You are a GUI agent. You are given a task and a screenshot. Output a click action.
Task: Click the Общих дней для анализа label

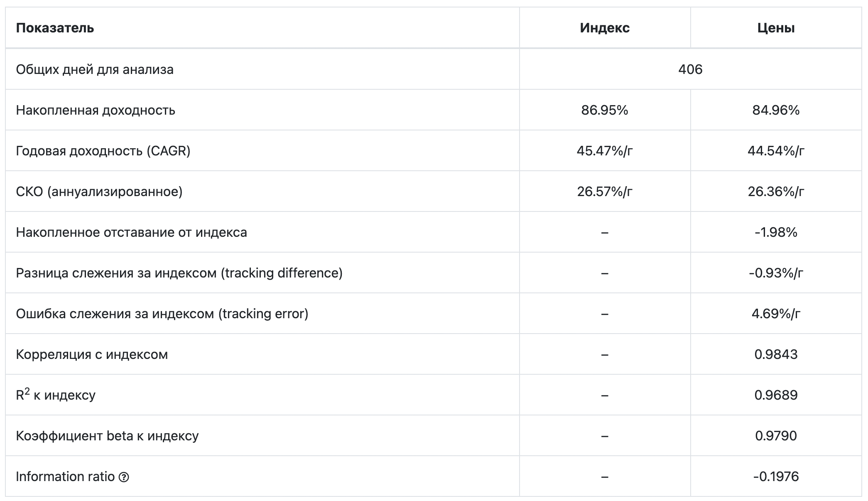(x=95, y=69)
